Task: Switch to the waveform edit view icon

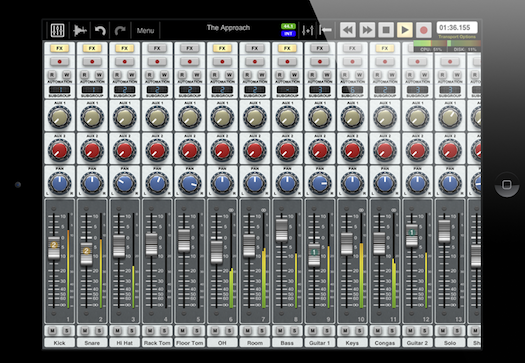Action: pyautogui.click(x=80, y=30)
